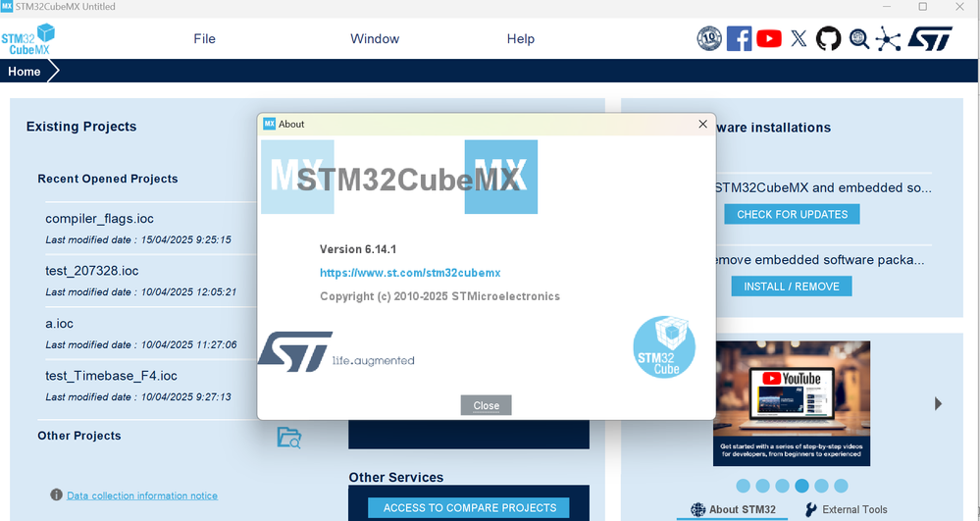Click the Version 6.14.1 text
Image resolution: width=980 pixels, height=521 pixels.
point(358,249)
